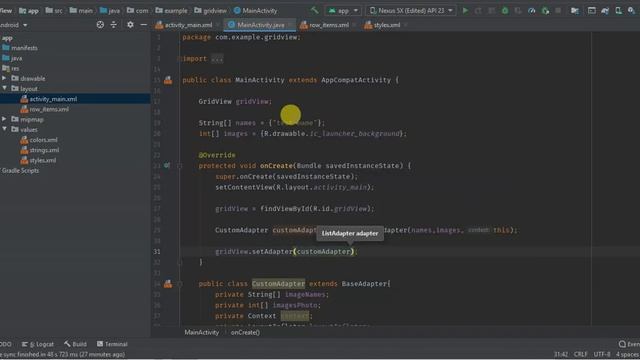Fold the onCreate method in gutter
Image resolution: width=640 pixels, height=360 pixels.
click(x=179, y=166)
